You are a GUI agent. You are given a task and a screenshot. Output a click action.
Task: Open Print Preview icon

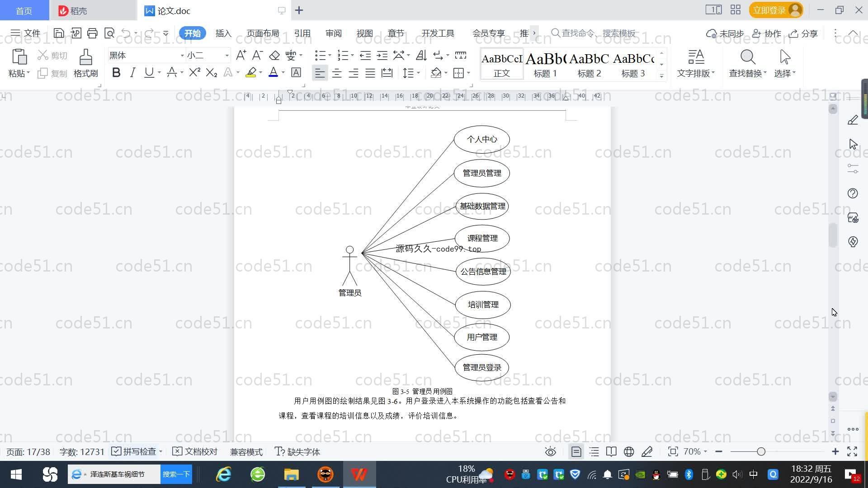click(x=109, y=33)
